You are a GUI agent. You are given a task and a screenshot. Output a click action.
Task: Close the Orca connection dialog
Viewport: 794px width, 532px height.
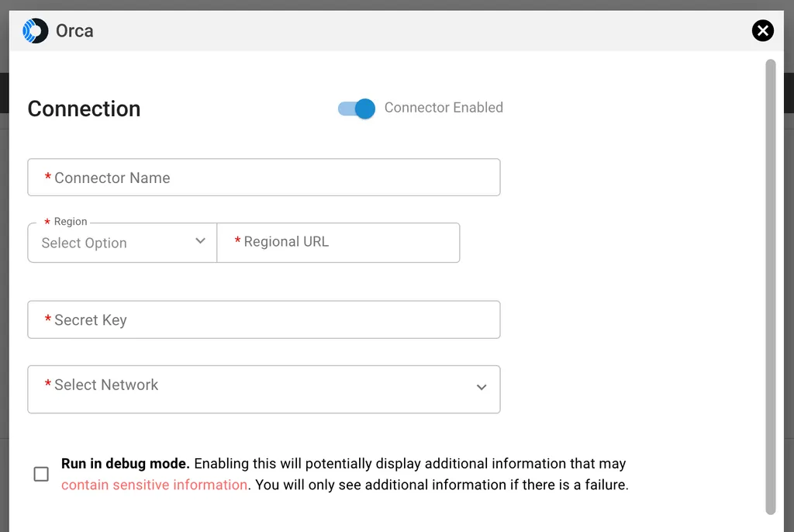tap(763, 31)
